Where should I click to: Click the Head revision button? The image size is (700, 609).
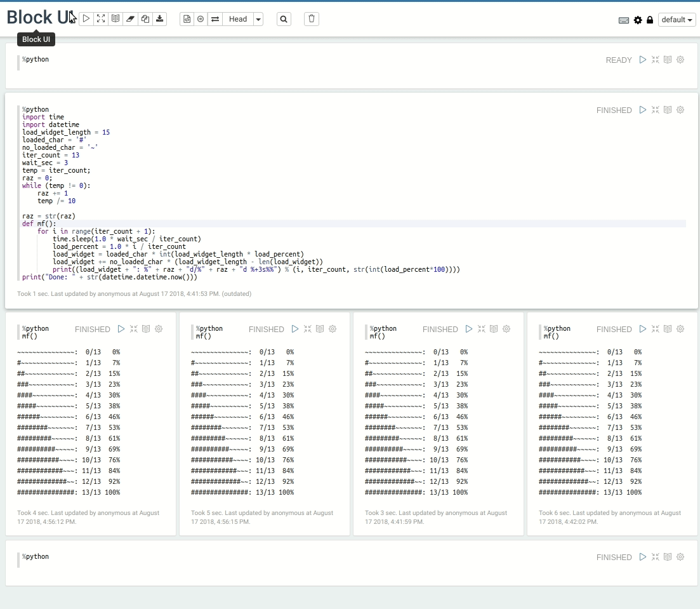click(x=238, y=19)
